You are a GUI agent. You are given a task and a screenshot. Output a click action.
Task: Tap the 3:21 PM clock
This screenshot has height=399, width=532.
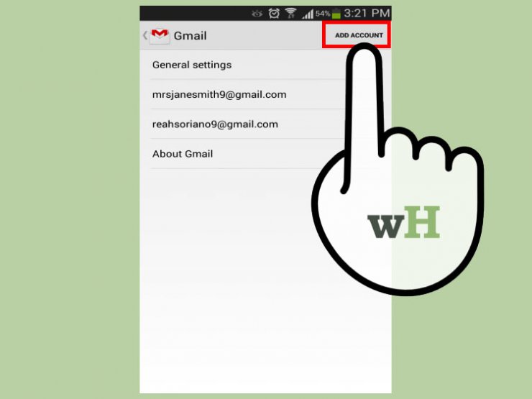[x=367, y=13]
